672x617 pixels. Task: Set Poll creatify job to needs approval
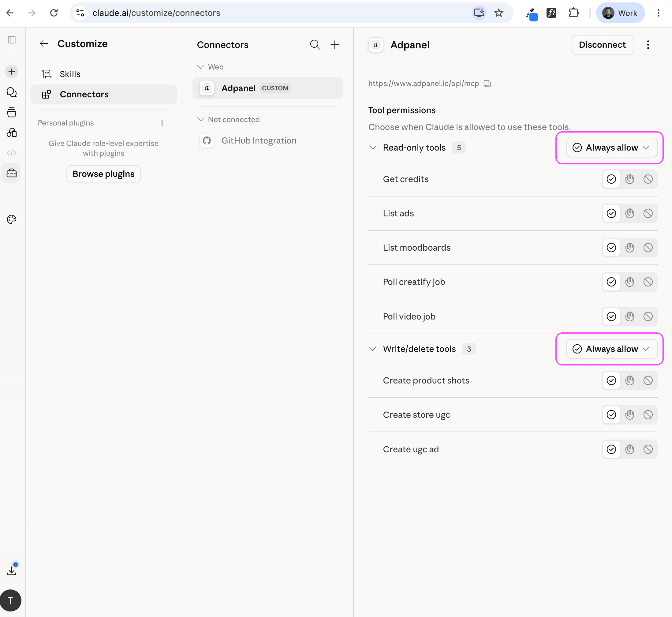[629, 282]
